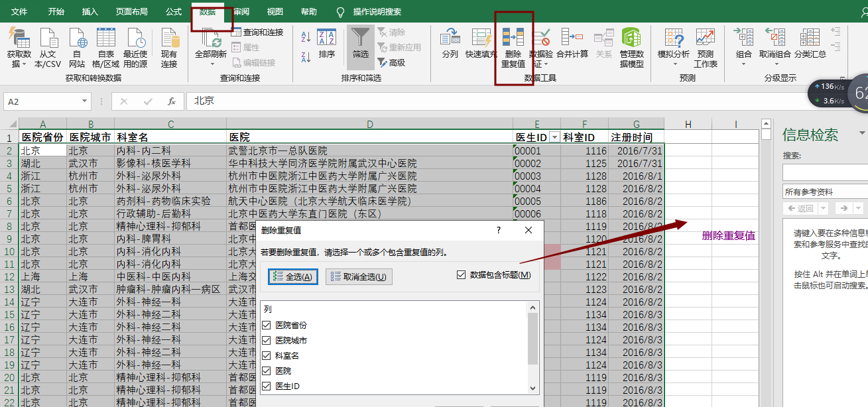Click the 取消组合 (Ungroup) icon
This screenshot has height=407, width=868.
(x=775, y=38)
